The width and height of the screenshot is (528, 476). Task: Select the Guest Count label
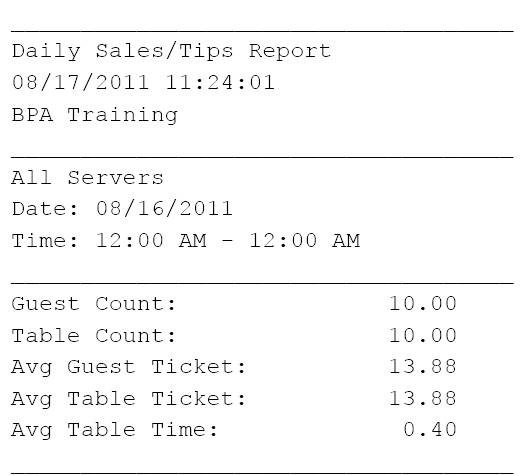94,304
